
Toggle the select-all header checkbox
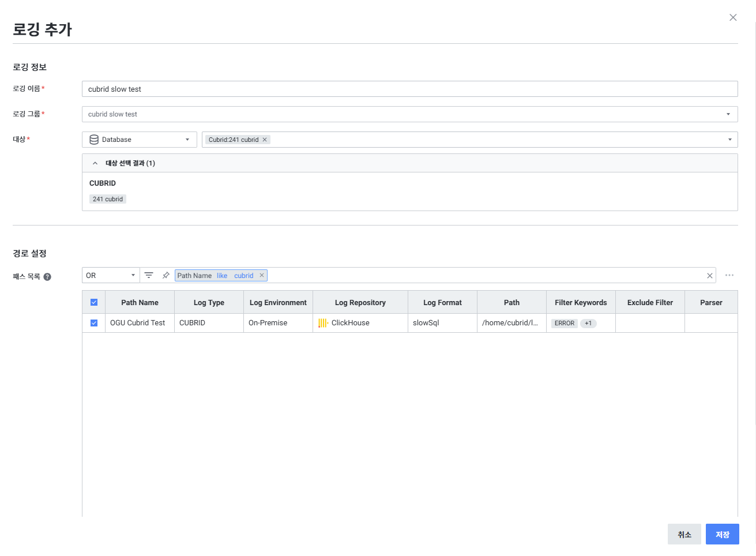coord(94,302)
